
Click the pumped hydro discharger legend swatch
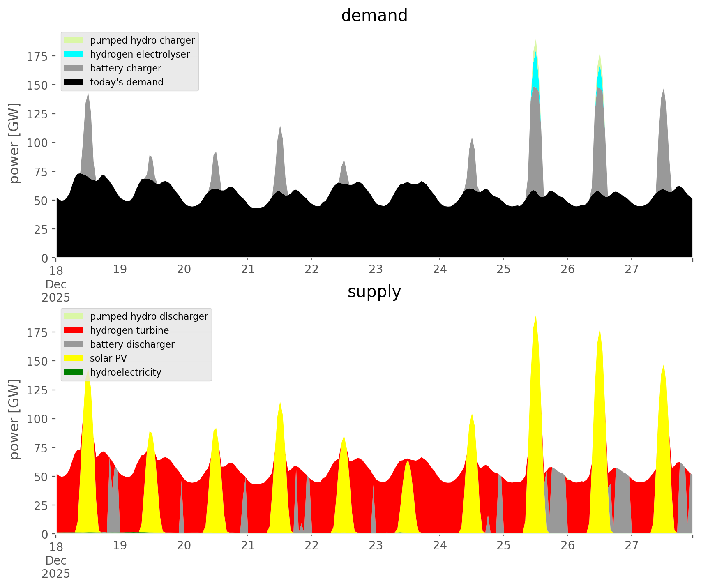point(74,316)
